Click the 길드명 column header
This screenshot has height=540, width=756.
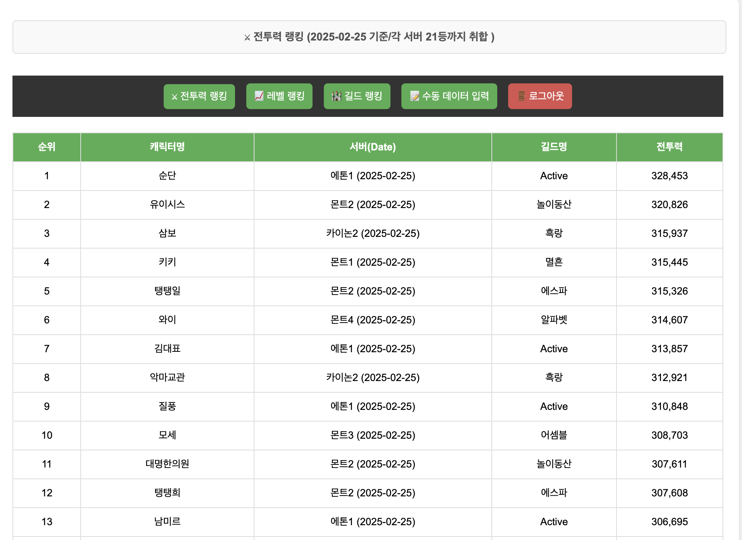click(x=554, y=147)
